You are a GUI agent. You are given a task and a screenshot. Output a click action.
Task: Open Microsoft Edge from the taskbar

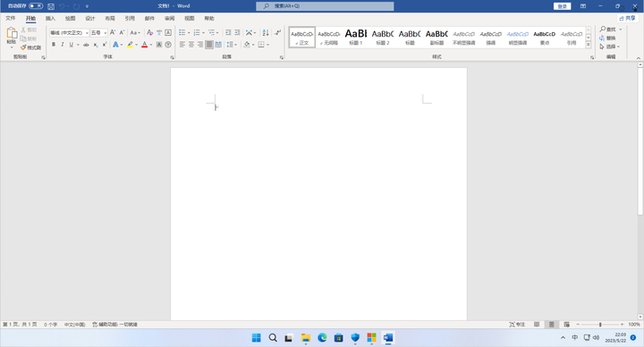(322, 337)
